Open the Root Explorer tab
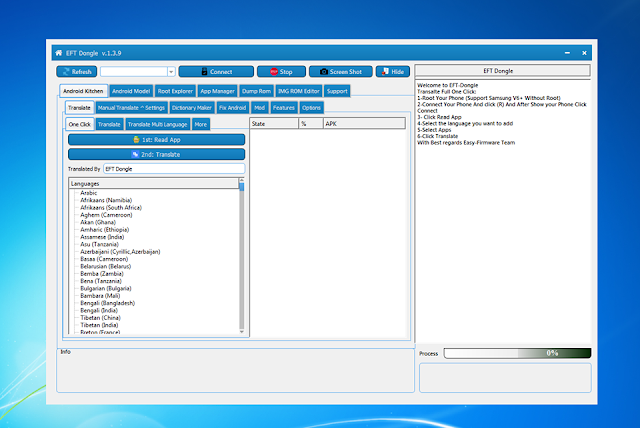The height and width of the screenshot is (428, 640). tap(175, 91)
